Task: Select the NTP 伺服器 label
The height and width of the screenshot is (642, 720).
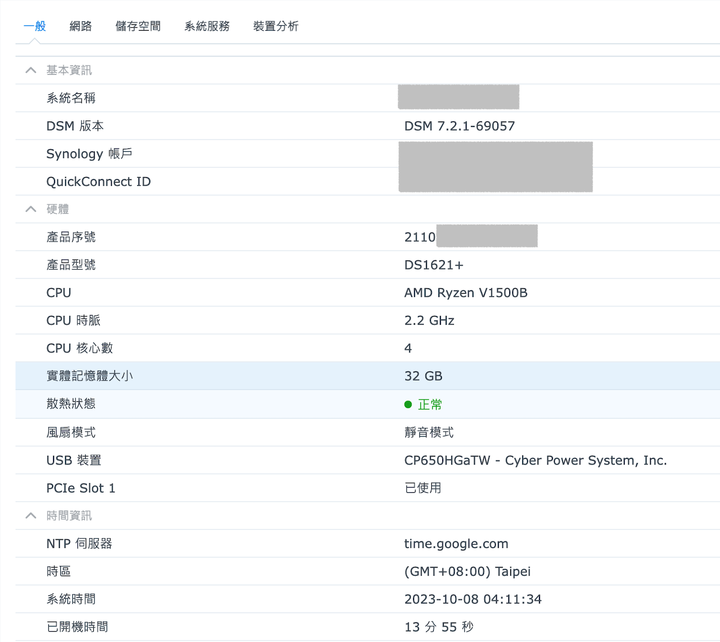Action: click(79, 544)
